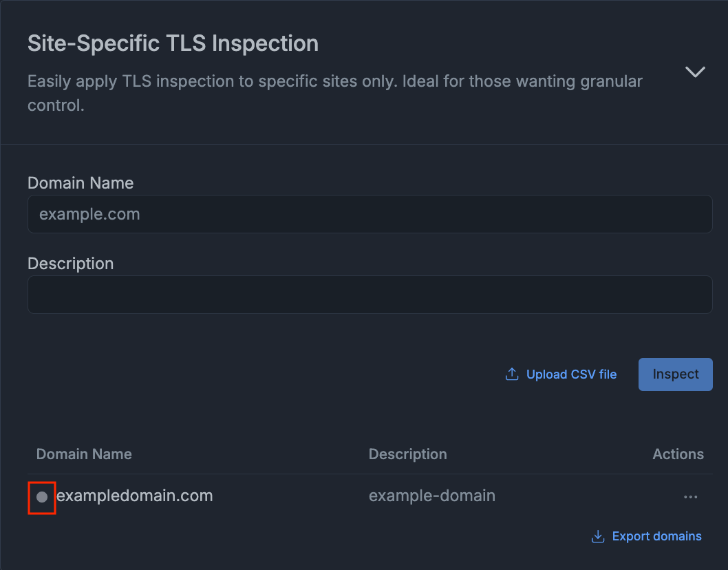Image resolution: width=728 pixels, height=570 pixels.
Task: Select the radio button next to exampledomain.com
Action: coord(42,497)
